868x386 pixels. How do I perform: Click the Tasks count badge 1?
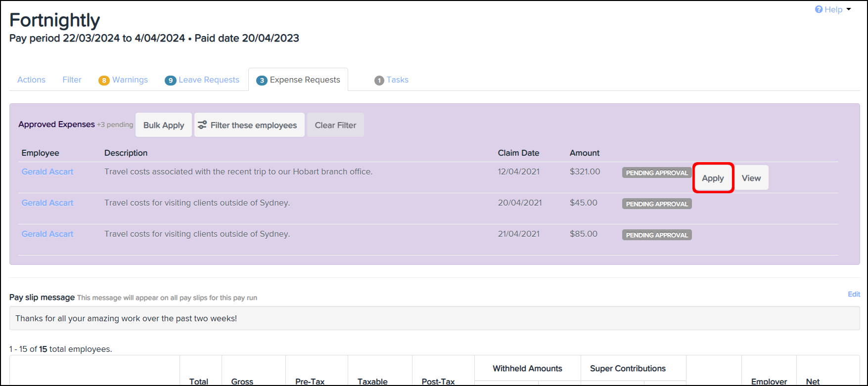point(379,81)
